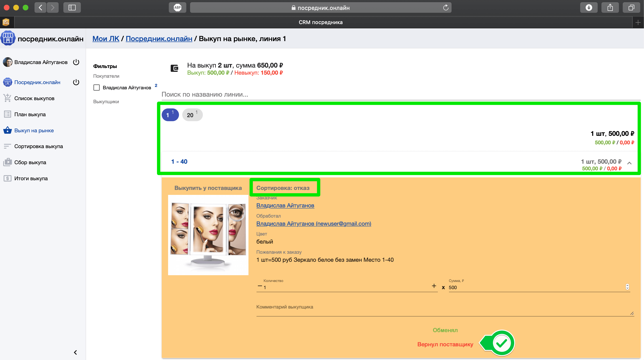Viewport: 644px width, 360px height.
Task: Click the Сбор выкупа icon in sidebar
Action: click(7, 162)
